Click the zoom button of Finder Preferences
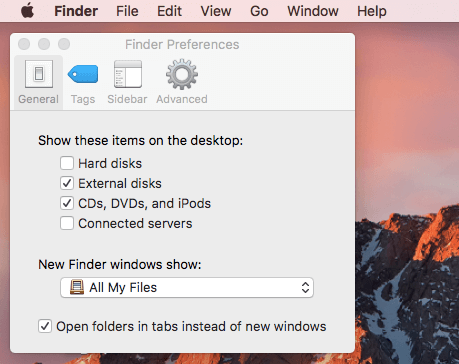This screenshot has width=459, height=364. pyautogui.click(x=64, y=44)
